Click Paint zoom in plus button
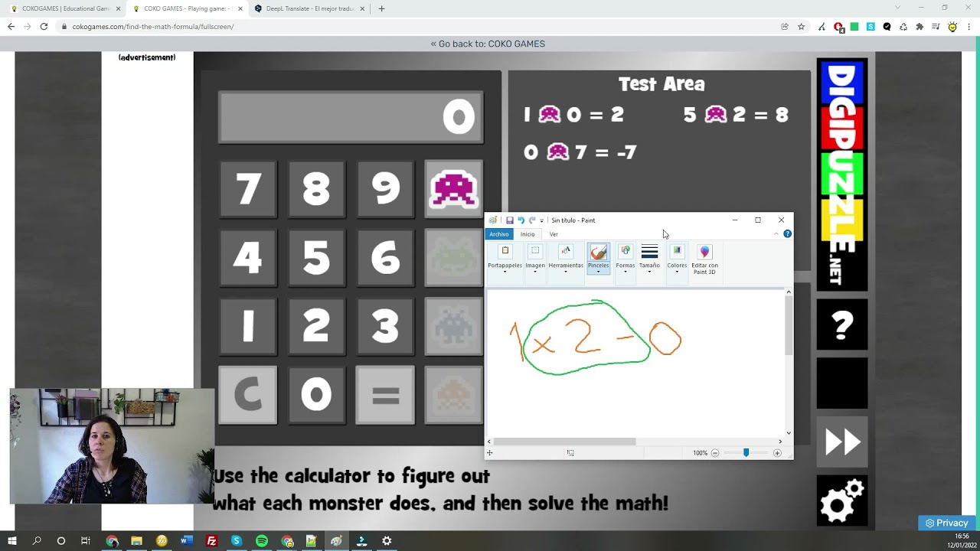The image size is (980, 551). [x=777, y=453]
